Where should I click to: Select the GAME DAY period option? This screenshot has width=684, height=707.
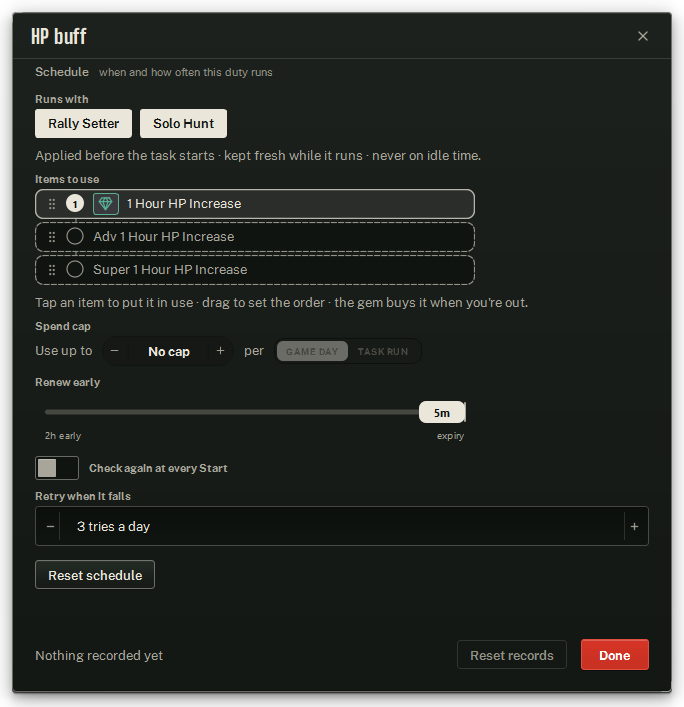coord(312,351)
